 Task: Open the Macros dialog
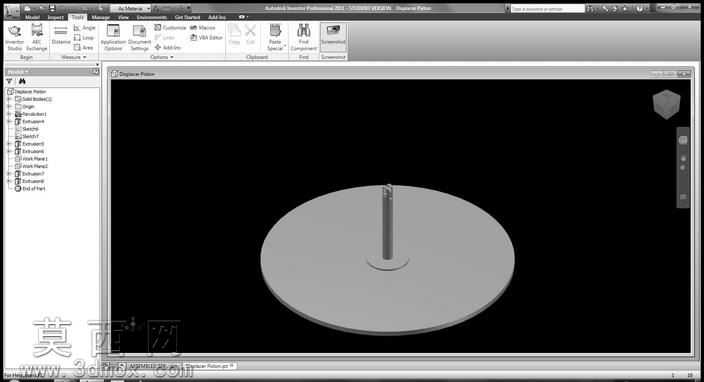(x=203, y=28)
